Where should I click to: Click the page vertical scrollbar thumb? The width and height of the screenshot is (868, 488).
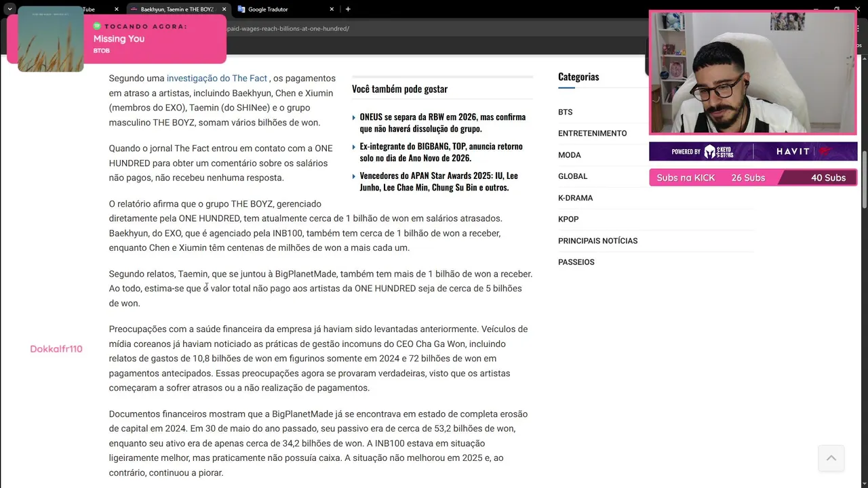click(x=864, y=180)
